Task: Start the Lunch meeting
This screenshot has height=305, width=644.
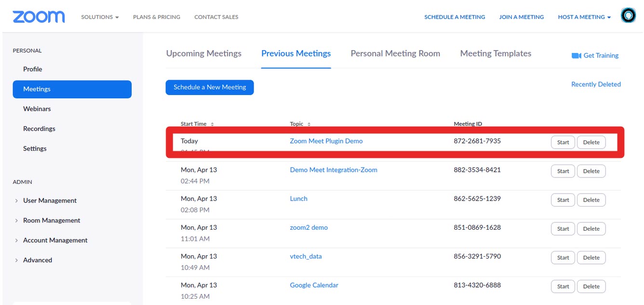Action: coord(563,200)
